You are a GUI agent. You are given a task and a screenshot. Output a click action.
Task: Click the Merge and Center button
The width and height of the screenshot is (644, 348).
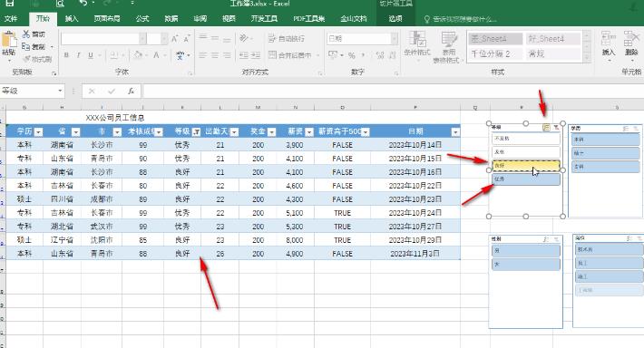point(290,54)
